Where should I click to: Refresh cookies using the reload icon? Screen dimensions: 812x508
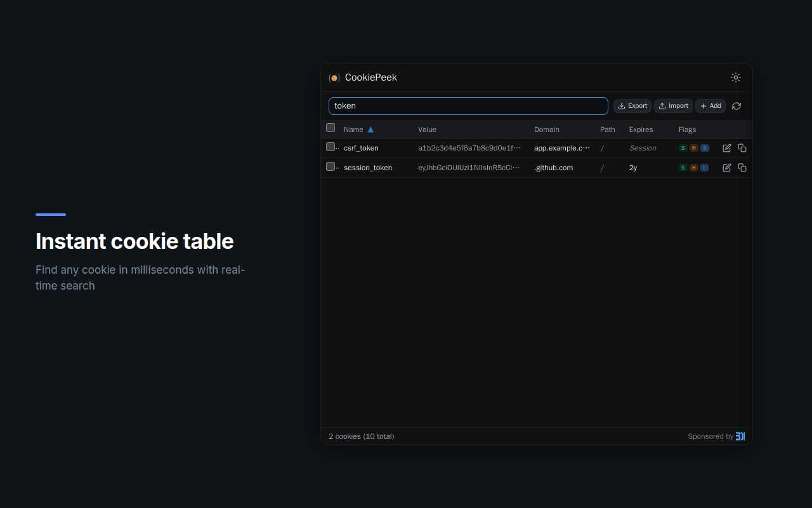[736, 106]
